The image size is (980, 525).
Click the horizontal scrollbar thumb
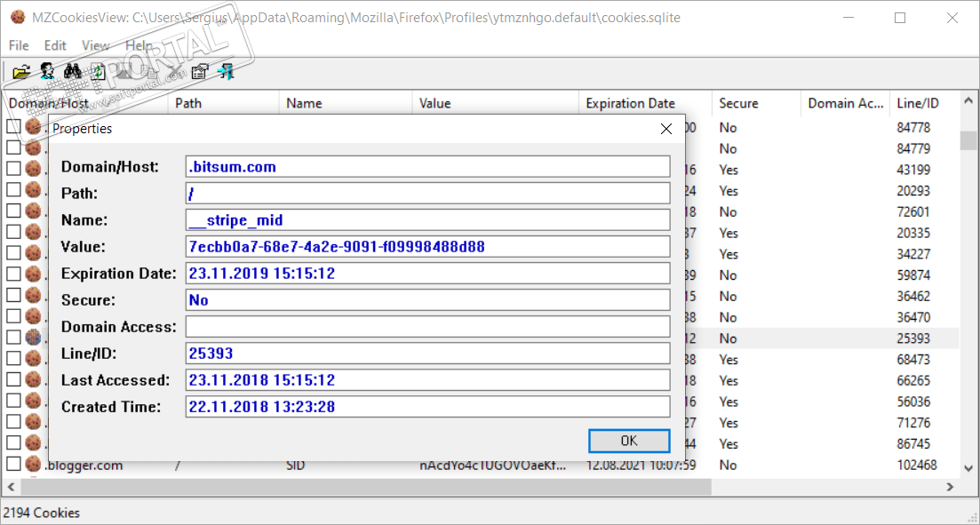366,486
